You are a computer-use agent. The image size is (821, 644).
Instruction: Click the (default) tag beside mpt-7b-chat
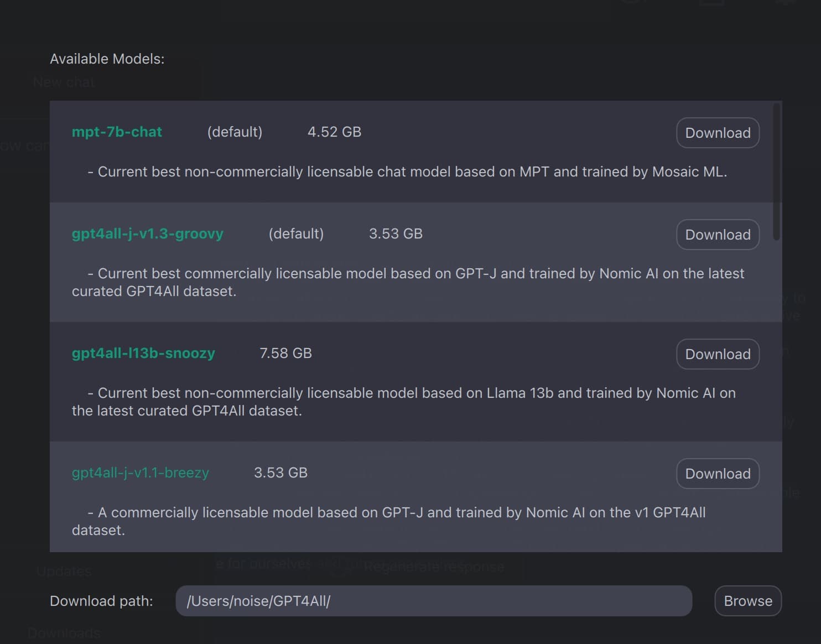tap(235, 132)
